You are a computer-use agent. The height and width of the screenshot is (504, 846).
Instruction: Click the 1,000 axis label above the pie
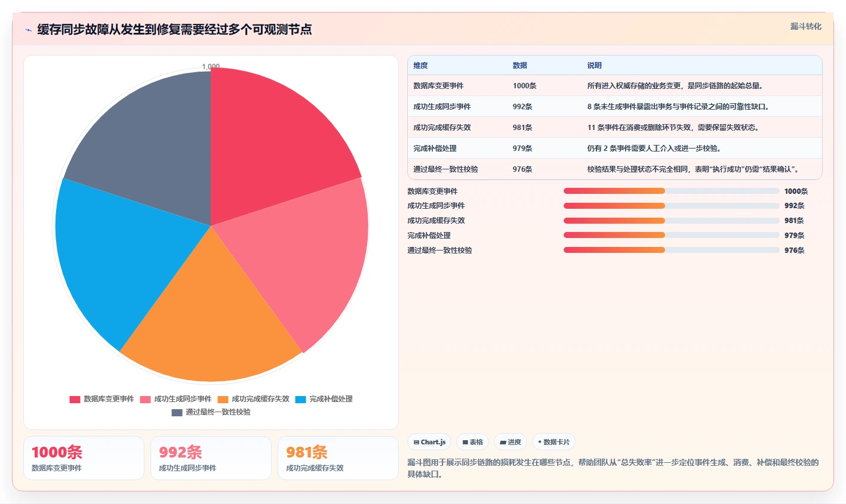coord(211,67)
